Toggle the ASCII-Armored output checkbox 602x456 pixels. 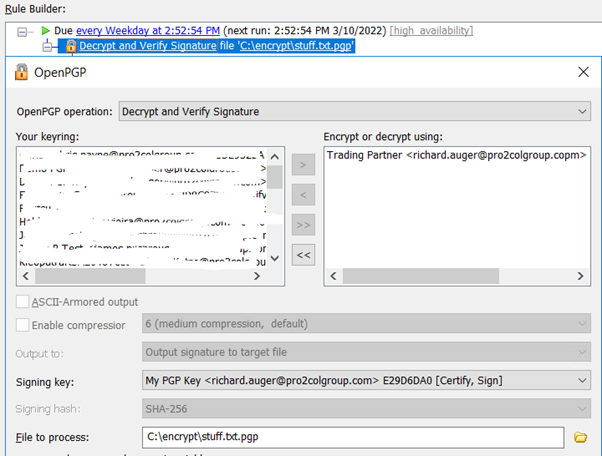click(23, 302)
